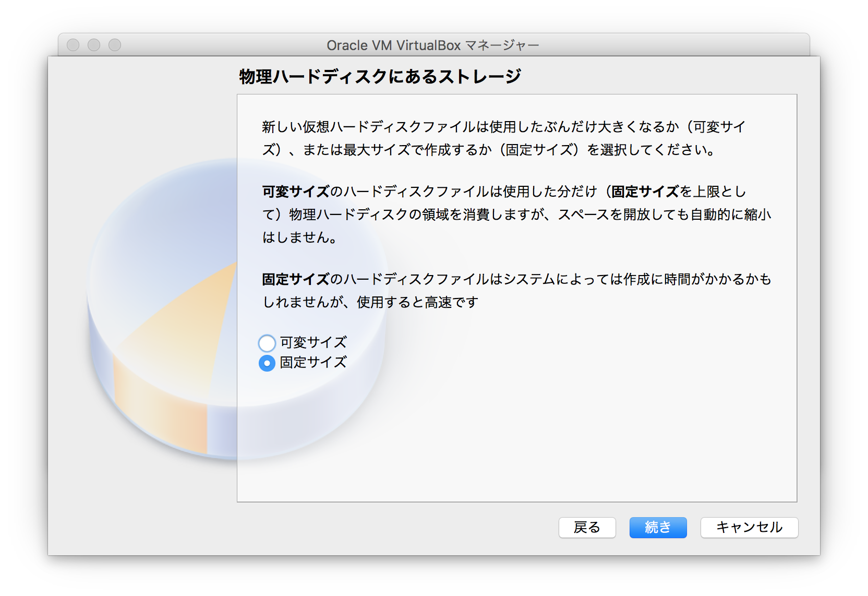Click the red close traffic light button
Screen dimensions: 868x596
tap(72, 45)
